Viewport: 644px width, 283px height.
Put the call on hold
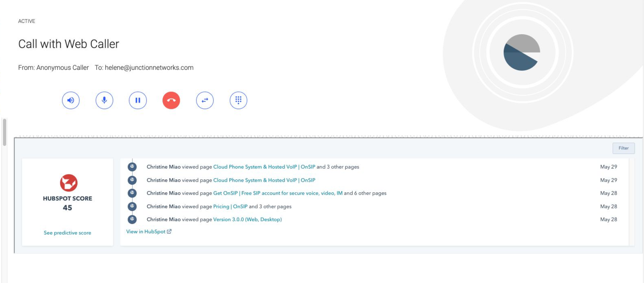pos(138,100)
